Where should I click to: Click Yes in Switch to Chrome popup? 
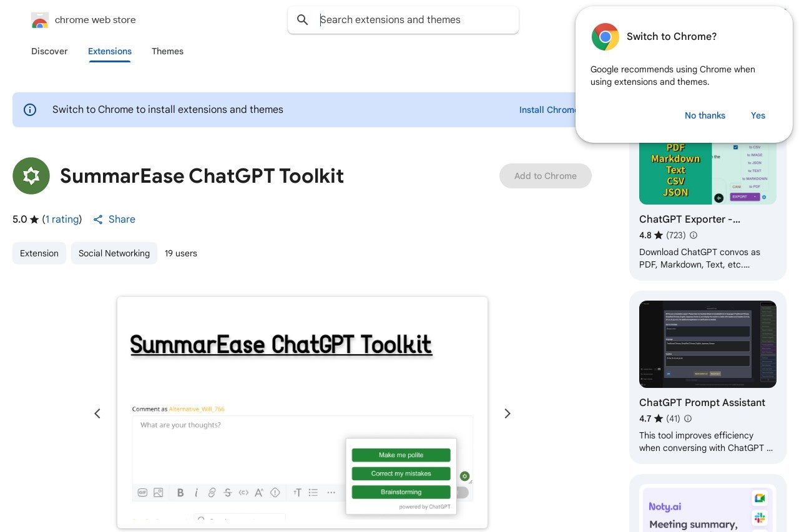[758, 115]
